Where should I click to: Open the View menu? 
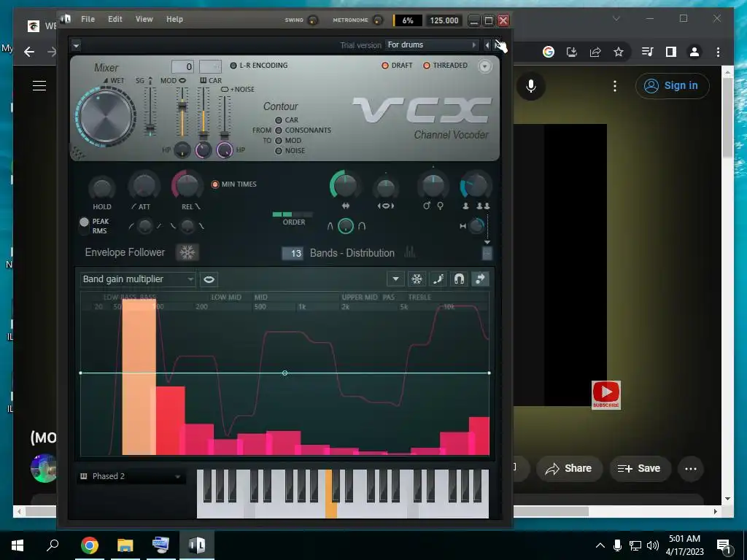[144, 19]
